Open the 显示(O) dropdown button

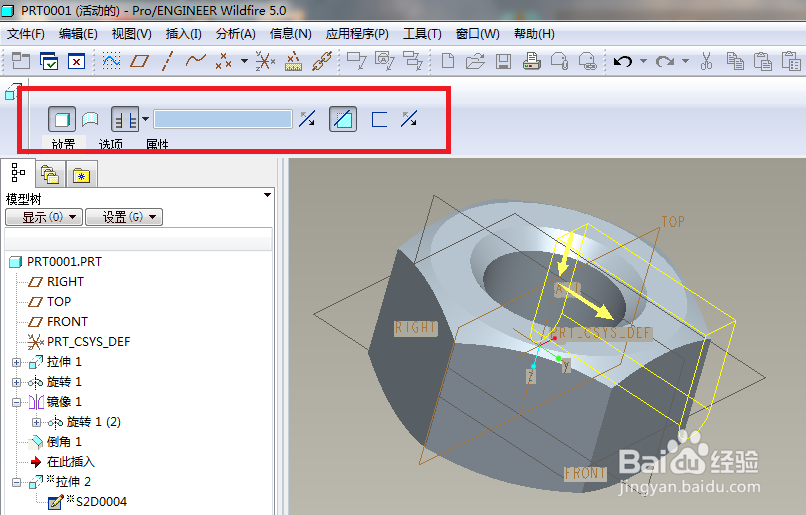click(44, 217)
